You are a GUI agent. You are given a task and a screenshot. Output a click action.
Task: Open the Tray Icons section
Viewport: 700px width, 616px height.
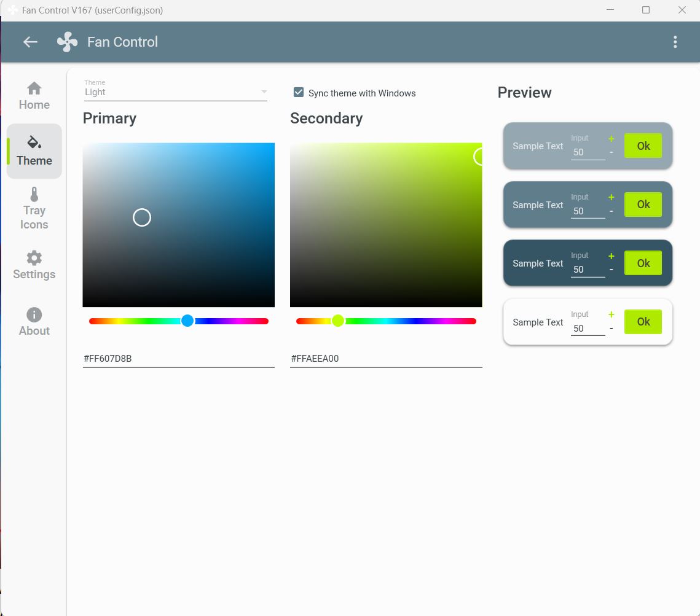pyautogui.click(x=34, y=208)
